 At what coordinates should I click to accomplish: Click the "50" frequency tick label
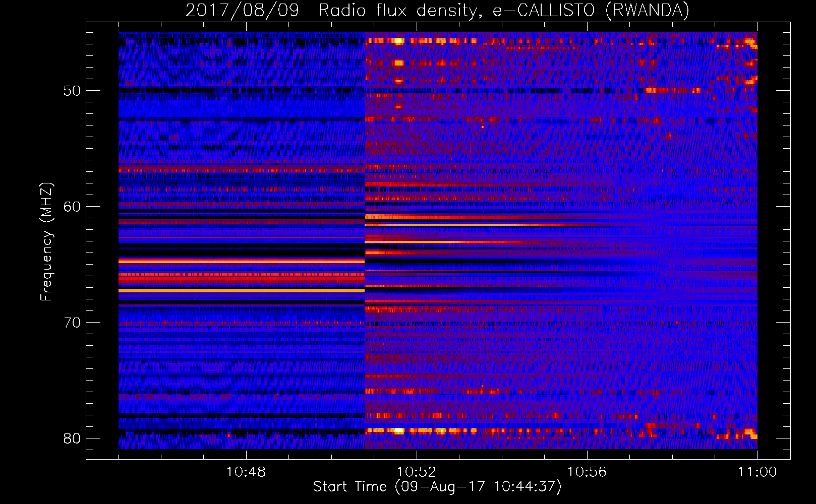point(72,91)
